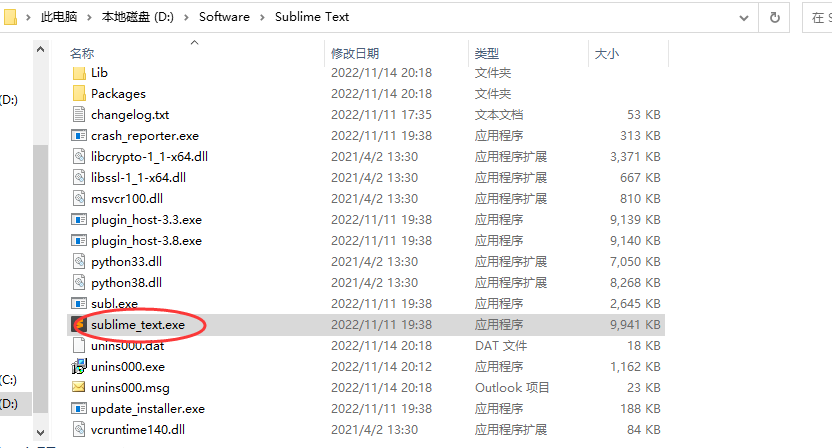Select file name sublime_text.exe

point(138,325)
